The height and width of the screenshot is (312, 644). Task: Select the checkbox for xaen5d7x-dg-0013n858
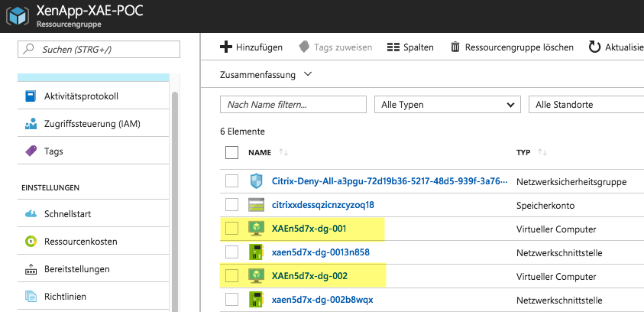pos(231,252)
